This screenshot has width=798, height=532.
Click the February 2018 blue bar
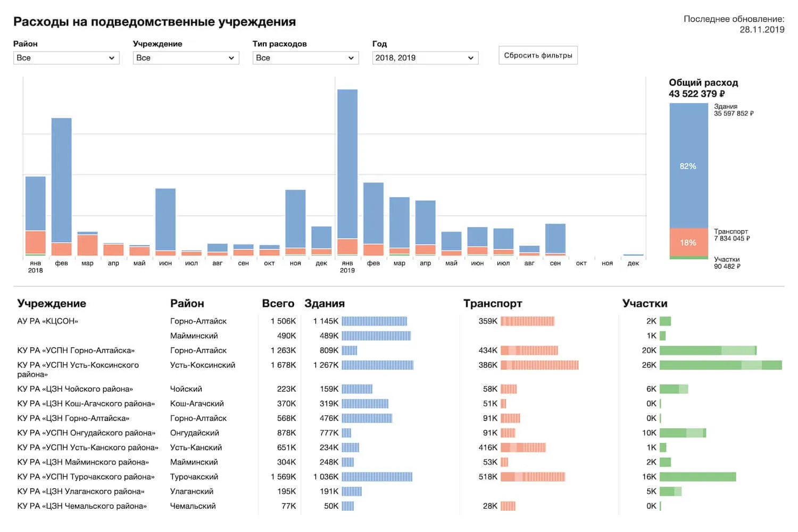[62, 180]
